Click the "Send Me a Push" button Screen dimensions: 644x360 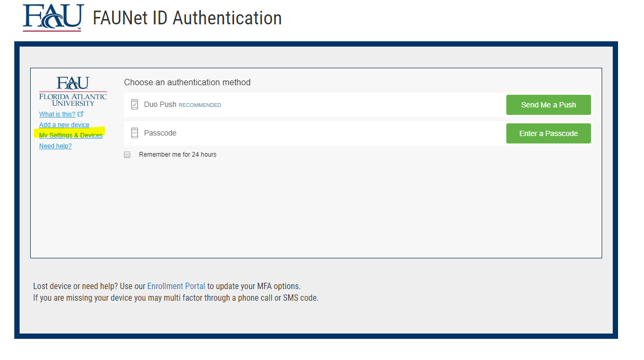pos(548,104)
